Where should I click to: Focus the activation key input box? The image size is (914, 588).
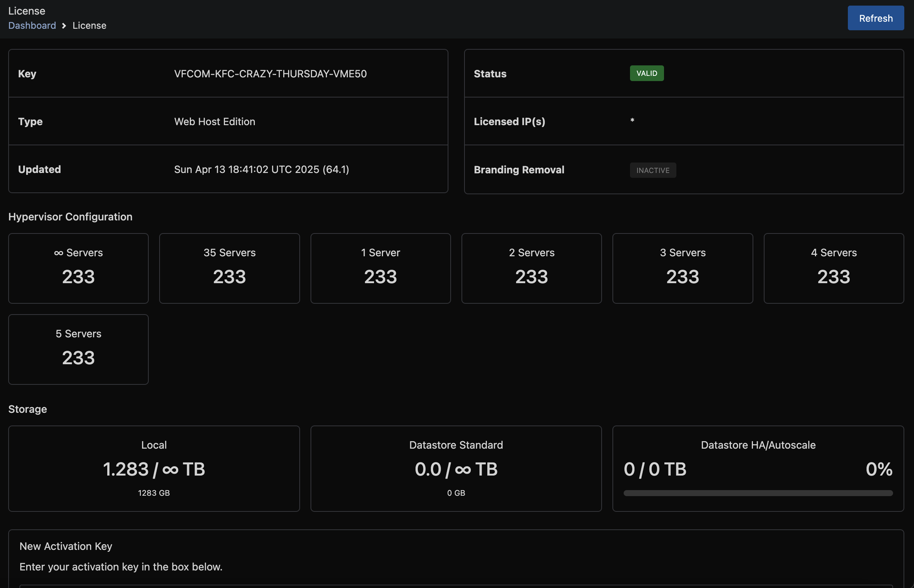(x=456, y=586)
